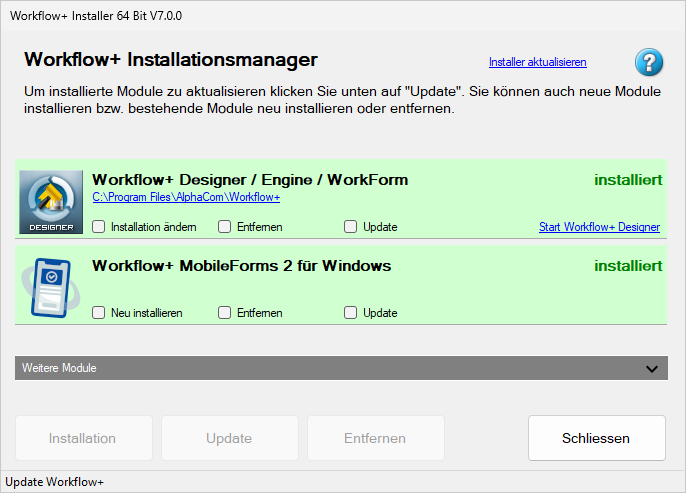Check 'Update' in the Designer / Engine row
The width and height of the screenshot is (686, 493).
(350, 227)
